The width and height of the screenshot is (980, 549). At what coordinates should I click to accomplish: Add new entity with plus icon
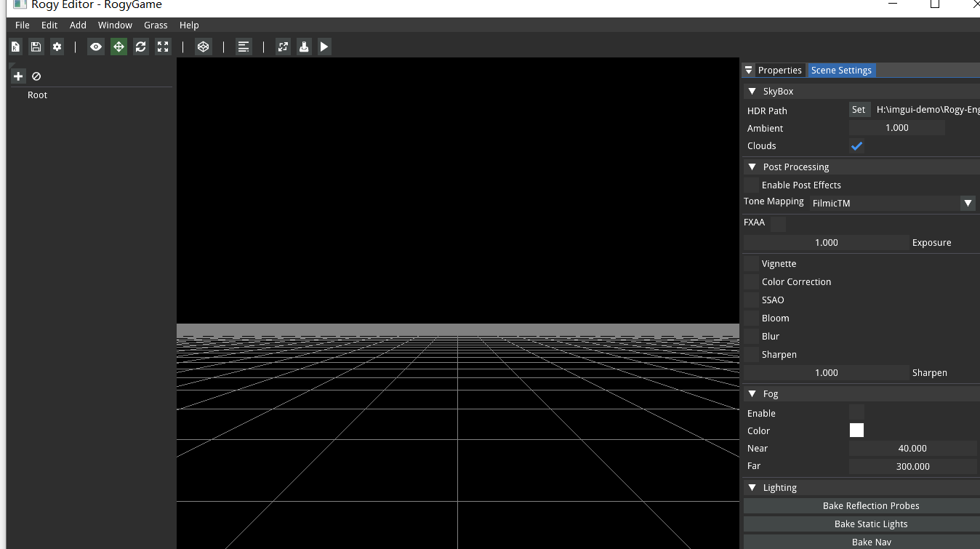click(x=18, y=76)
